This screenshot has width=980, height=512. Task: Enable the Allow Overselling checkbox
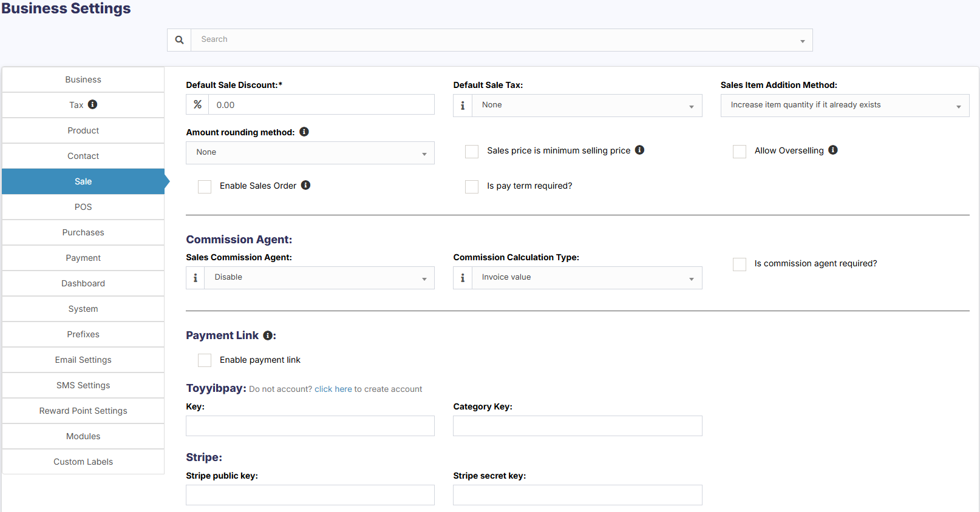(x=739, y=151)
